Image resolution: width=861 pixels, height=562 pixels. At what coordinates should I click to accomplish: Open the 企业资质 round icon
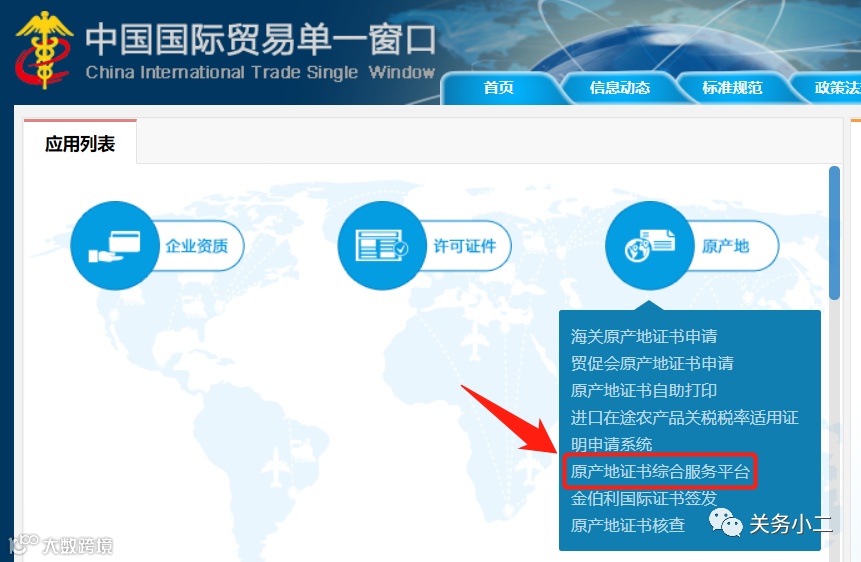pos(115,246)
